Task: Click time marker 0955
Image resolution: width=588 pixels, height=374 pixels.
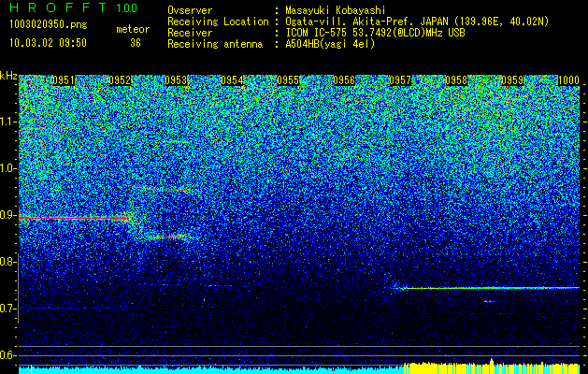Action: pos(288,80)
